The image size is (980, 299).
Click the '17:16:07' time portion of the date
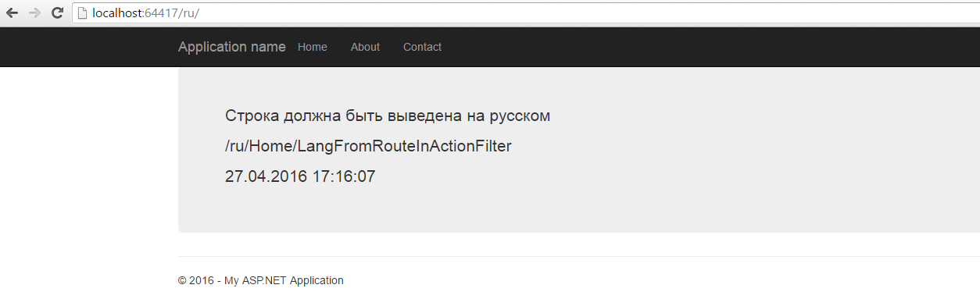(x=344, y=176)
